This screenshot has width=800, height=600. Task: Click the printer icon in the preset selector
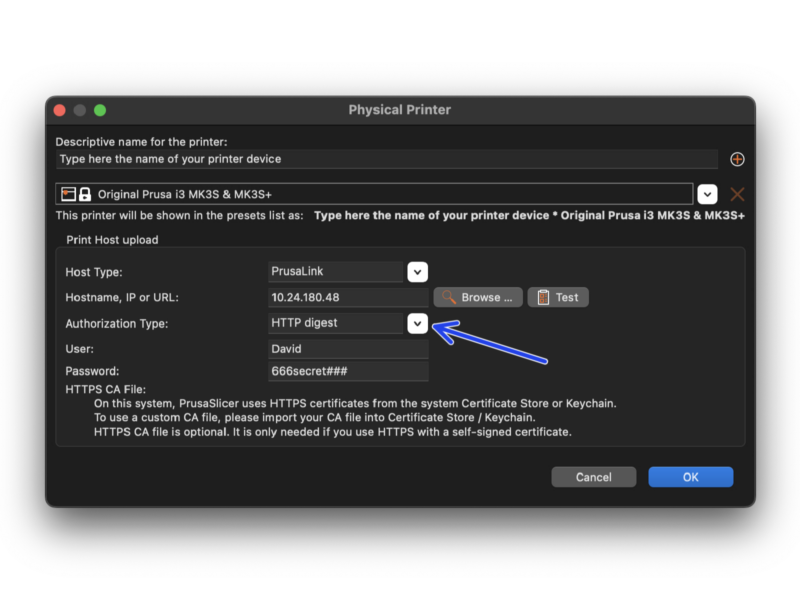[x=69, y=193]
